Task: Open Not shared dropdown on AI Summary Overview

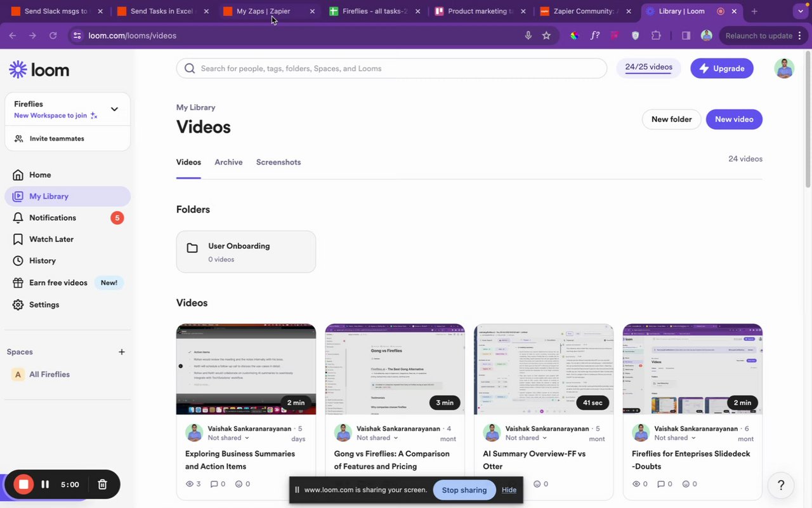Action: click(x=527, y=438)
